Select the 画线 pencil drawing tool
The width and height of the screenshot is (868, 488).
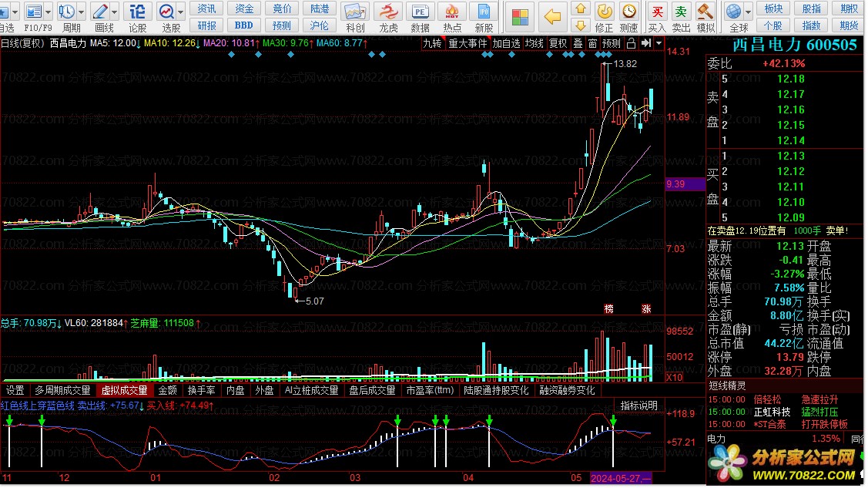100,11
